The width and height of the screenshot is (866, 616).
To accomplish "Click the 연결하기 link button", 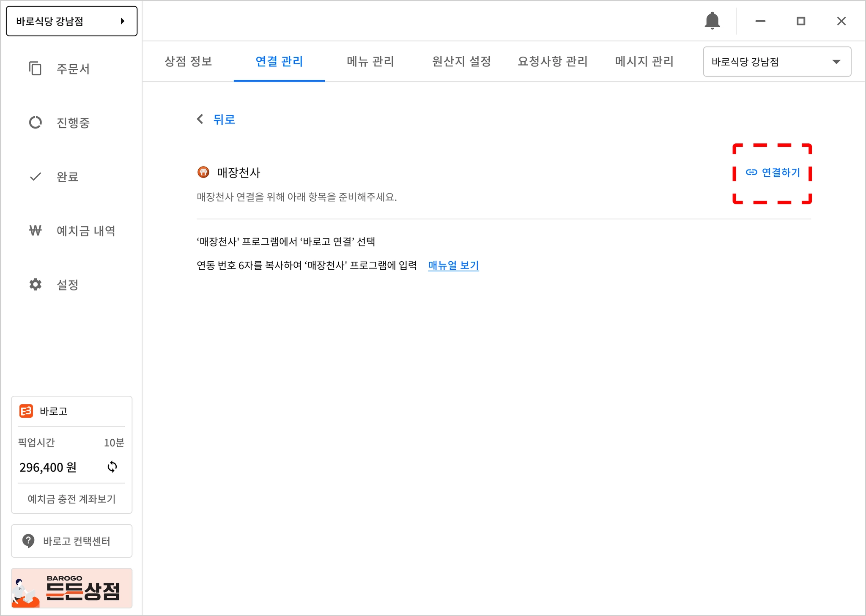I will coord(773,172).
